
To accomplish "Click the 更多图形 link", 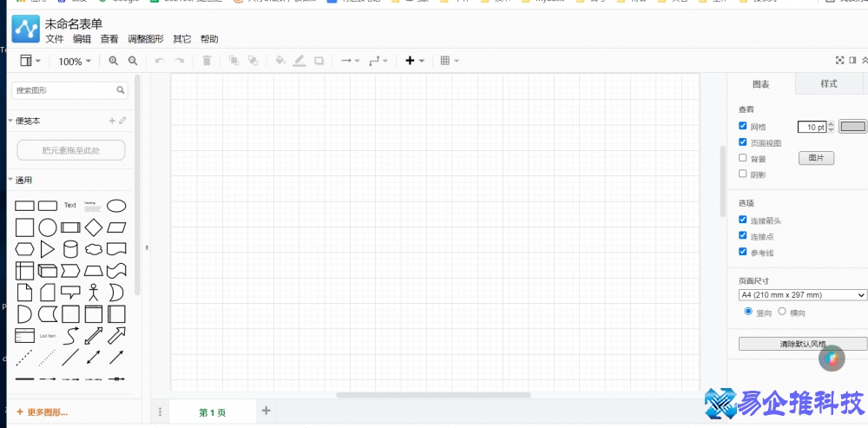I will click(x=42, y=412).
